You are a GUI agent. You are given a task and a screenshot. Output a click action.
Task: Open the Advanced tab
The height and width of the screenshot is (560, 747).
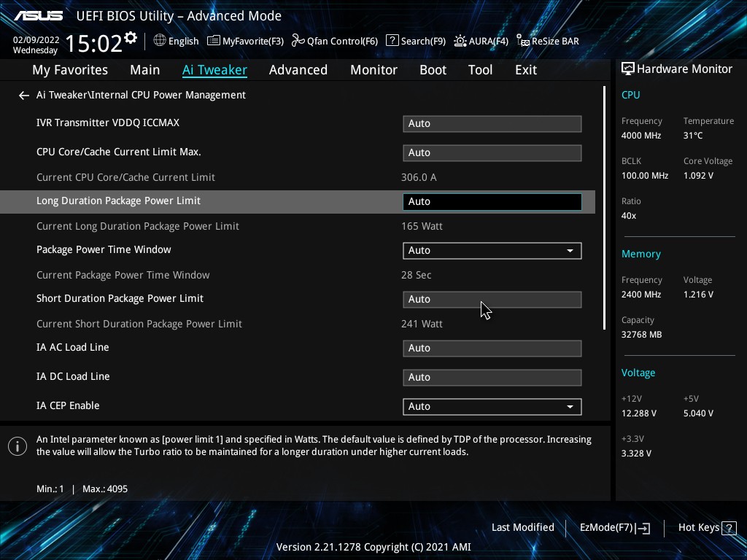coord(298,70)
